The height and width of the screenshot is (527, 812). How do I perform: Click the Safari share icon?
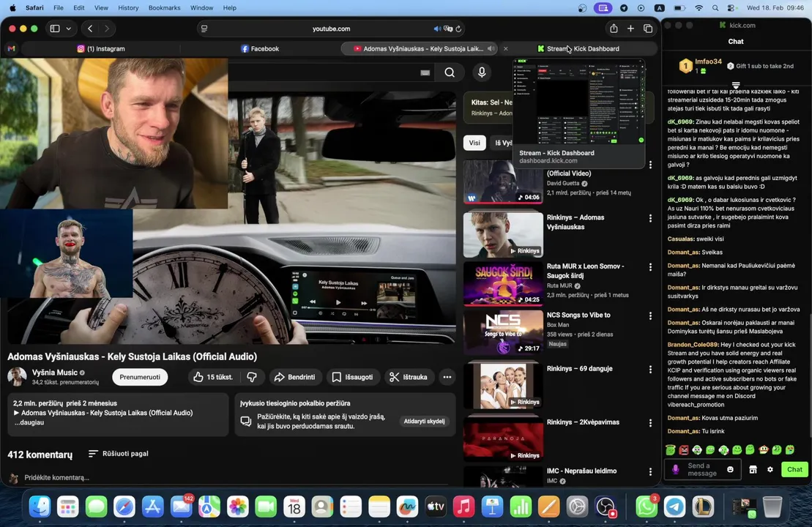(x=614, y=29)
